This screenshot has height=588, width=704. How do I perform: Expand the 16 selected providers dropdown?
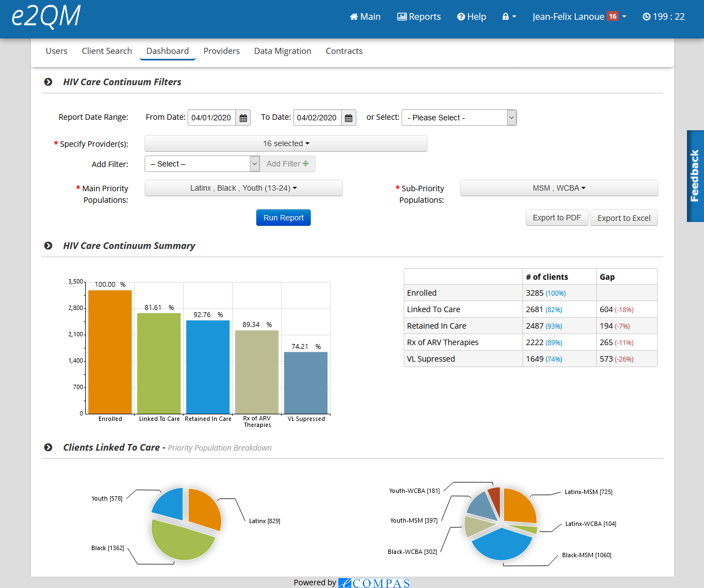(285, 143)
